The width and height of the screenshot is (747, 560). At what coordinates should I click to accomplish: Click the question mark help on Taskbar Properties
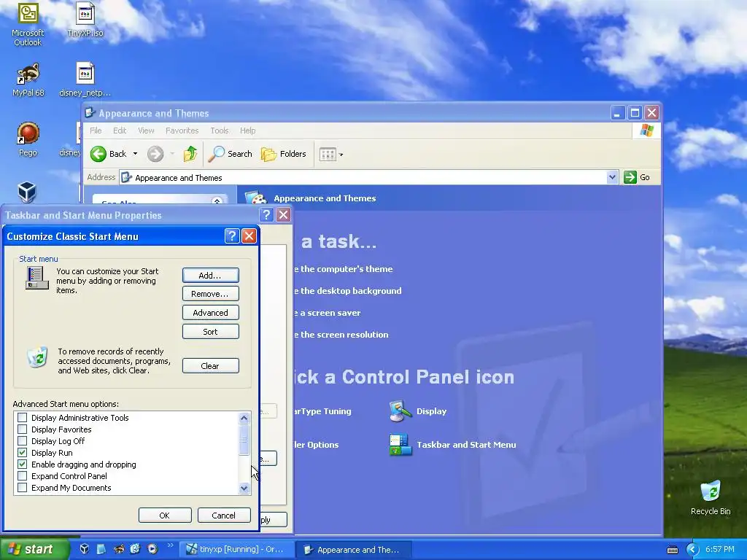266,215
